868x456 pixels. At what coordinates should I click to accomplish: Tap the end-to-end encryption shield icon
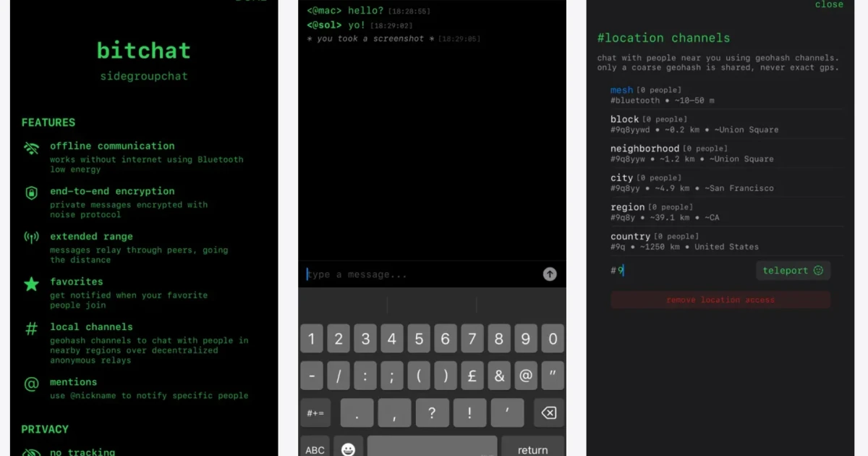(x=31, y=193)
